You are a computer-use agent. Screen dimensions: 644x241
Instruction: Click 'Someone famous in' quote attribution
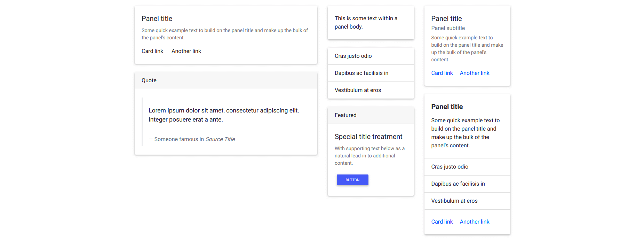pyautogui.click(x=176, y=139)
